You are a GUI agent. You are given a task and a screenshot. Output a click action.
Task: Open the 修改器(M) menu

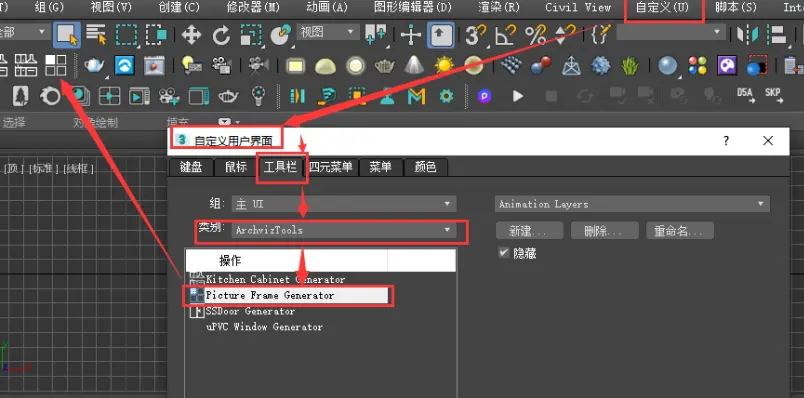point(253,8)
